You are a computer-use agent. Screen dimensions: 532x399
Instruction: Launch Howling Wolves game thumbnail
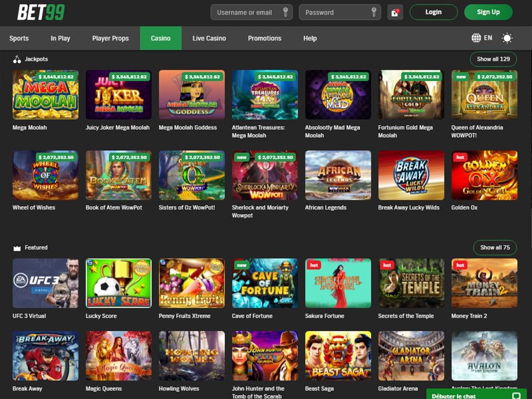192,356
